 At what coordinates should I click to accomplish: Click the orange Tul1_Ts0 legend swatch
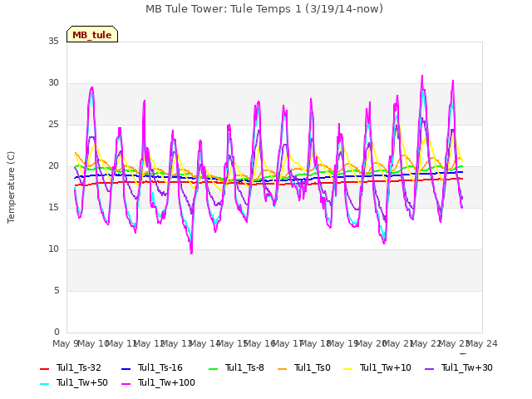pyautogui.click(x=283, y=368)
